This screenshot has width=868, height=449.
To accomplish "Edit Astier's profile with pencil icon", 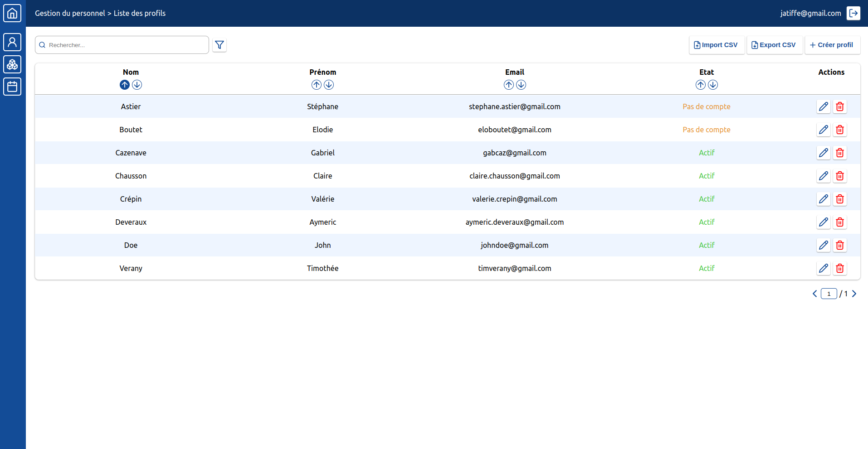I will tap(823, 106).
